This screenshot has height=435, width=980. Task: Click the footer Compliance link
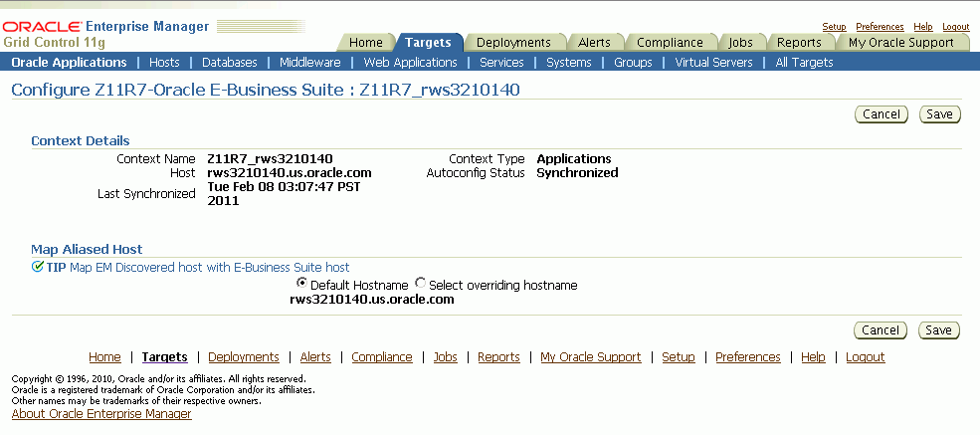[382, 357]
